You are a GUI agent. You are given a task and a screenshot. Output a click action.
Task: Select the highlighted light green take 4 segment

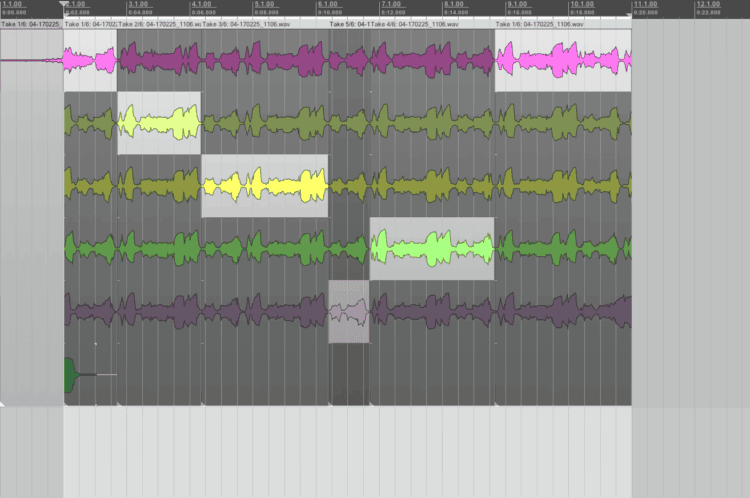(431, 249)
